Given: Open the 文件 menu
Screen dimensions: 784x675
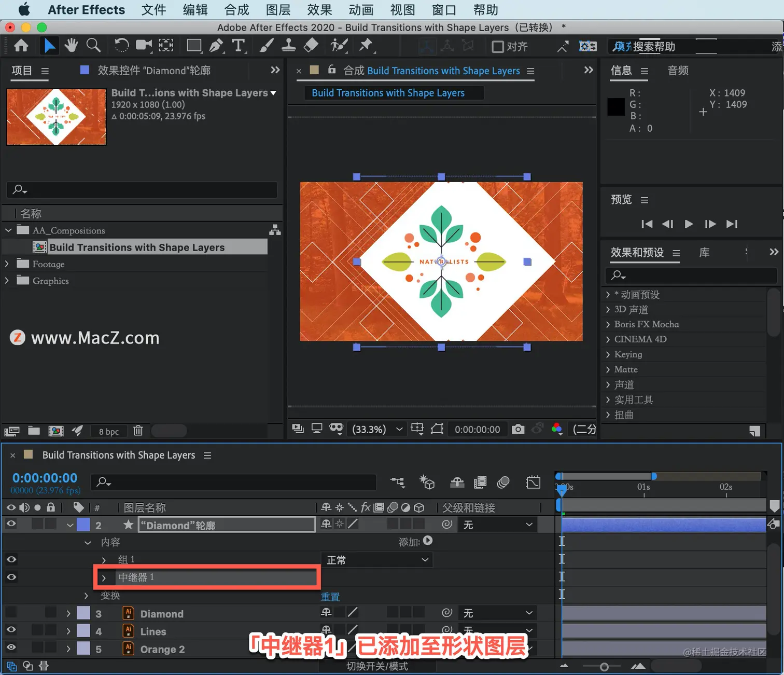Looking at the screenshot, I should coord(153,10).
